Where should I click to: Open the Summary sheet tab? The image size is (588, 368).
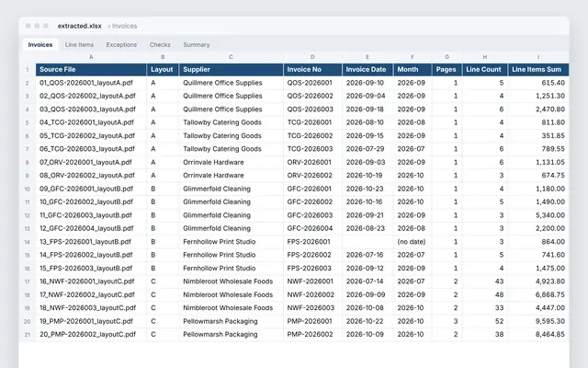coord(197,45)
